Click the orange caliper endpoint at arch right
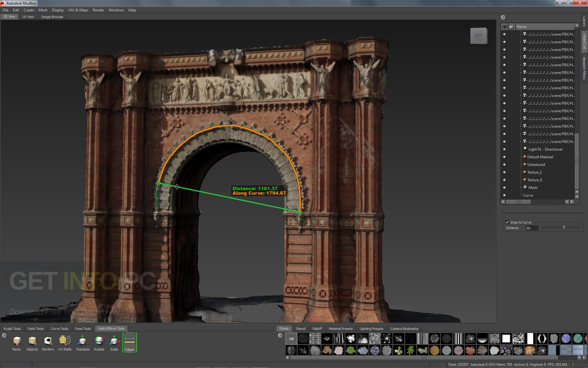The height and width of the screenshot is (368, 588). pos(300,212)
